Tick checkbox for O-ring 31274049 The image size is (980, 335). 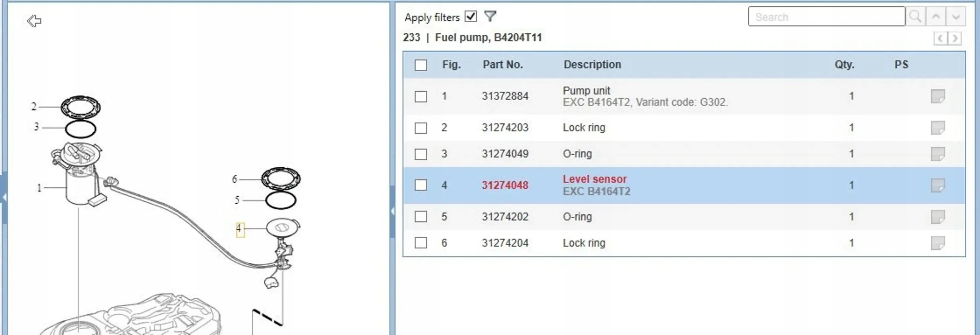tap(421, 154)
